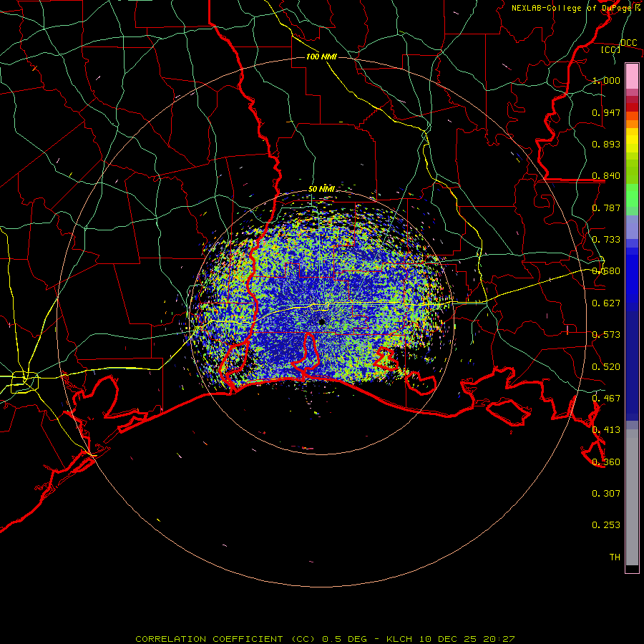Click the 50 NMI range ring label
Screen dimensions: 644x644
pyautogui.click(x=321, y=189)
